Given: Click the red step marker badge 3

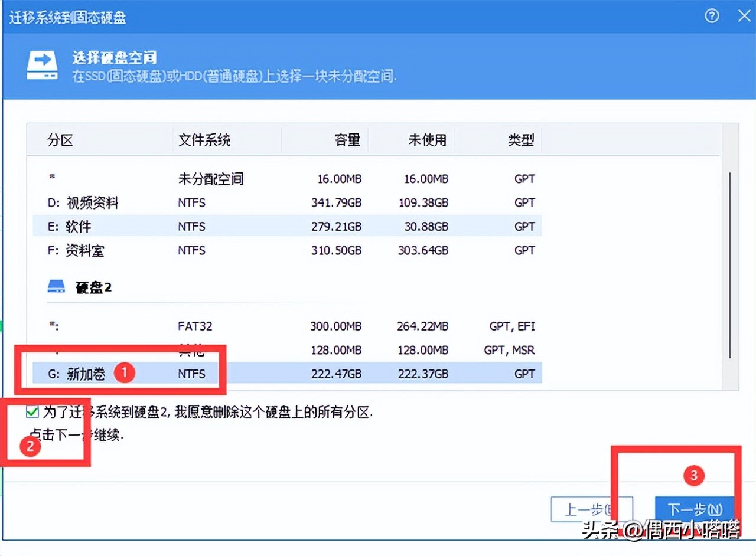Looking at the screenshot, I should [x=694, y=475].
